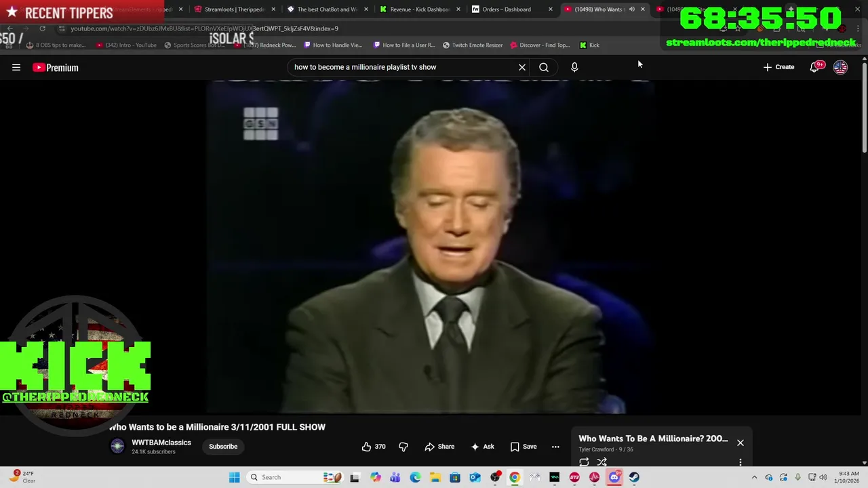Open WWTBAMclassics channel name link

[161, 443]
